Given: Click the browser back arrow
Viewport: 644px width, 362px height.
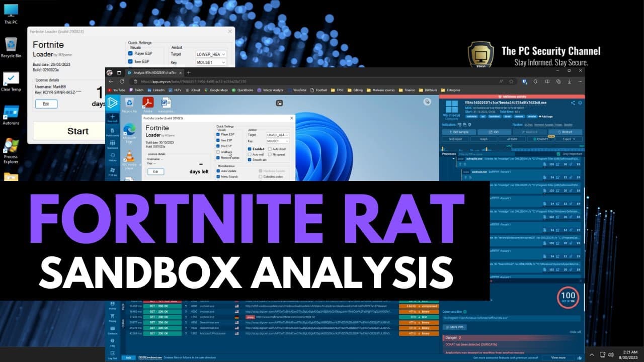Looking at the screenshot, I should click(110, 81).
